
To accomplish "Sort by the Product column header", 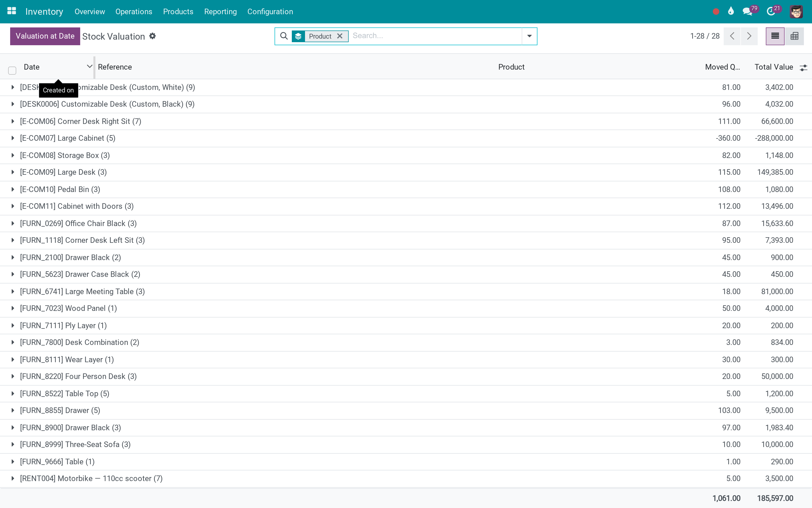I will (511, 67).
